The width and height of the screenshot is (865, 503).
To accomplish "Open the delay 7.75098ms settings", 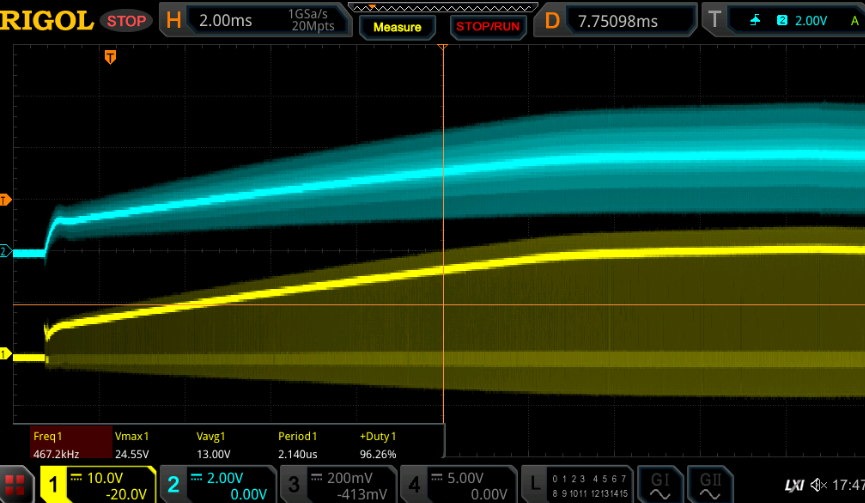I will [616, 20].
